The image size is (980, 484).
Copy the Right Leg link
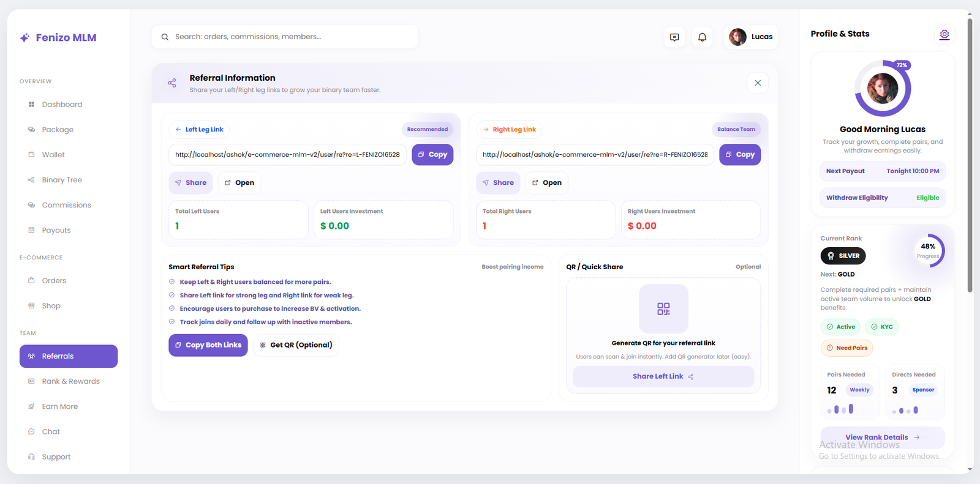pos(740,155)
